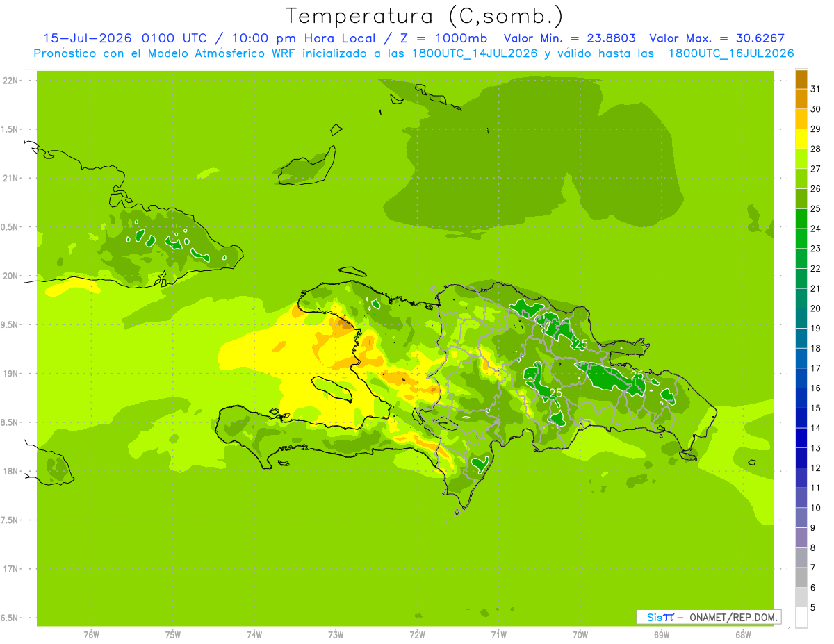The width and height of the screenshot is (834, 644).
Task: Click the blue "Sis" logo text
Action: (x=654, y=617)
